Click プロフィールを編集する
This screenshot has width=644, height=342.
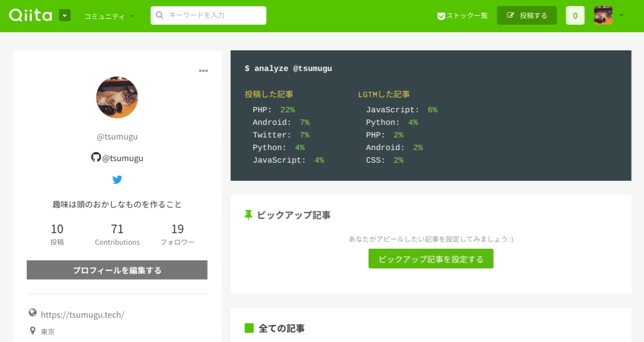pyautogui.click(x=117, y=269)
